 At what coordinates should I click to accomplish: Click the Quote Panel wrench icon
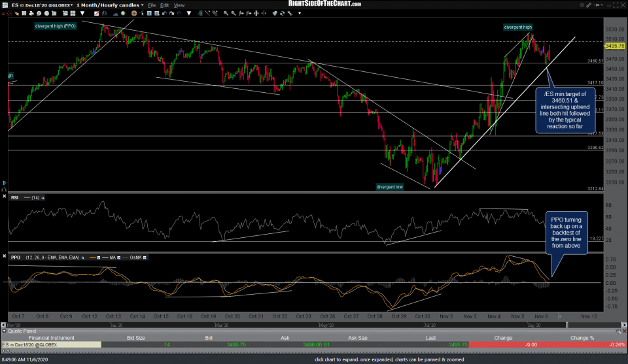tap(619, 331)
